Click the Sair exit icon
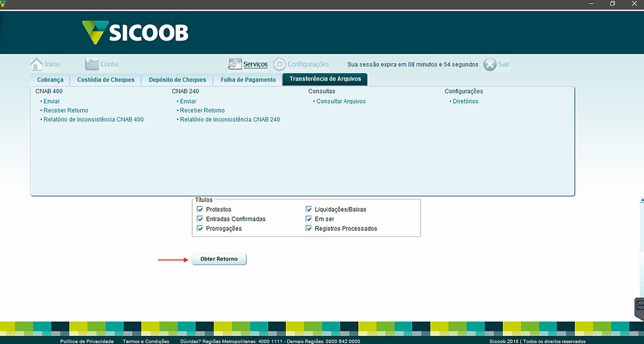The height and width of the screenshot is (344, 644). (490, 64)
